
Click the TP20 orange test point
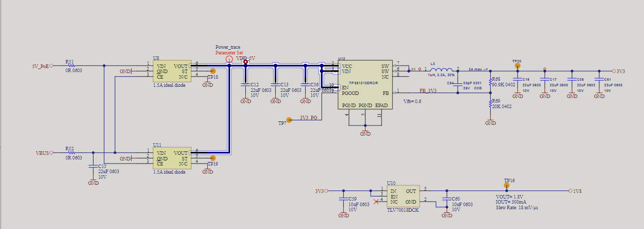click(x=518, y=65)
